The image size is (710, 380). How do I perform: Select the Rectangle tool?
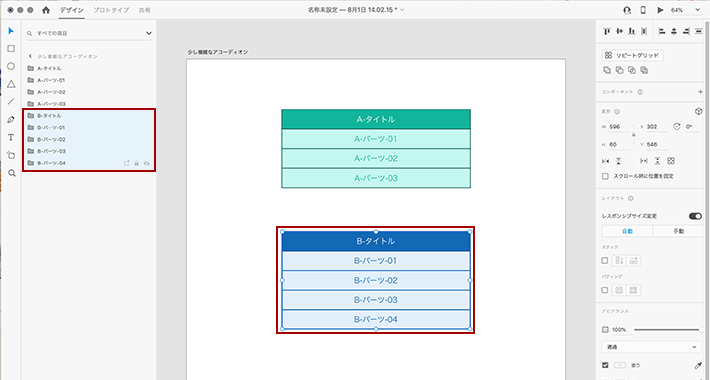(x=11, y=48)
